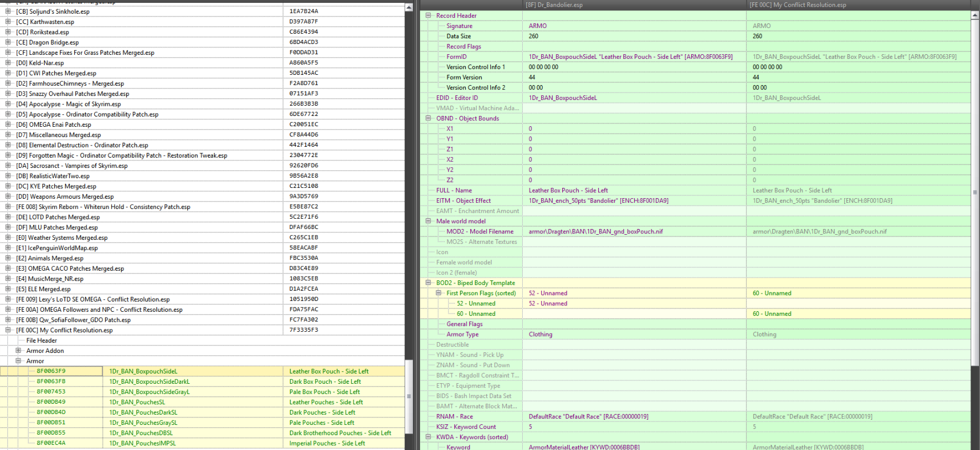The width and height of the screenshot is (980, 450).
Task: Select [D0] Keld-Nar.esp in plugin list
Action: (40, 63)
